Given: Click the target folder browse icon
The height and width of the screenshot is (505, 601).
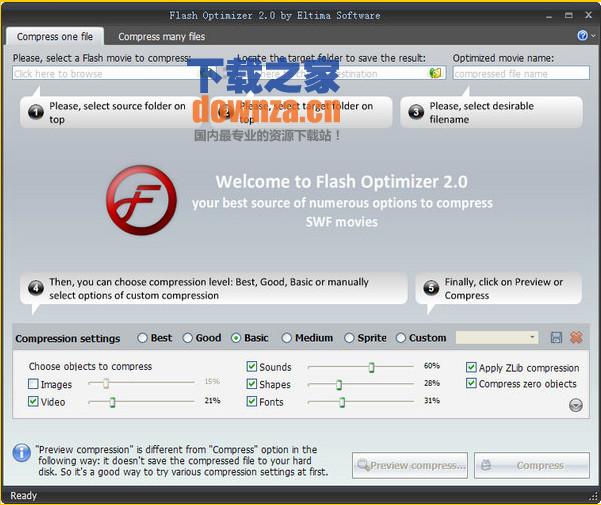Looking at the screenshot, I should 435,72.
